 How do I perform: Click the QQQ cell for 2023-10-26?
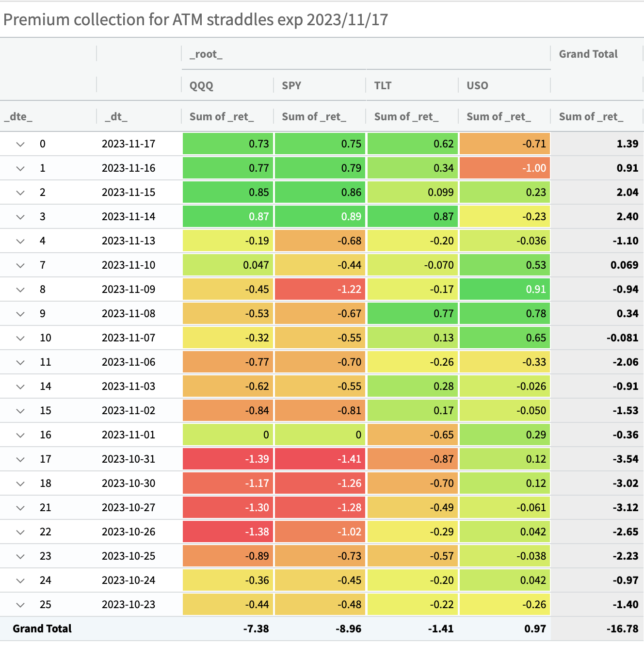pos(228,532)
